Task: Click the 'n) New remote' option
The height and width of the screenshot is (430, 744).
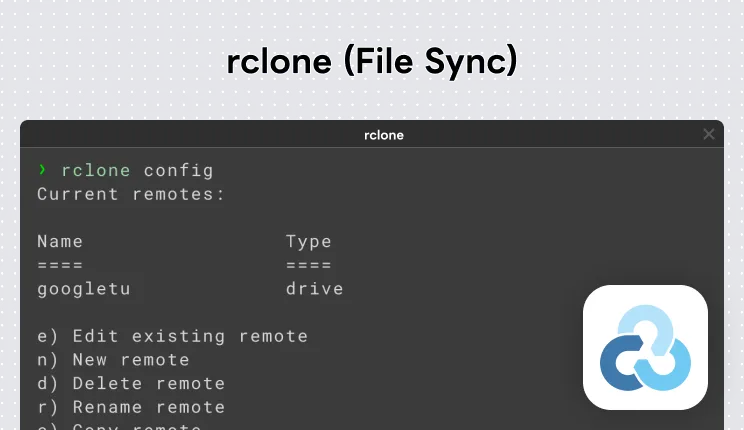Action: pos(113,360)
